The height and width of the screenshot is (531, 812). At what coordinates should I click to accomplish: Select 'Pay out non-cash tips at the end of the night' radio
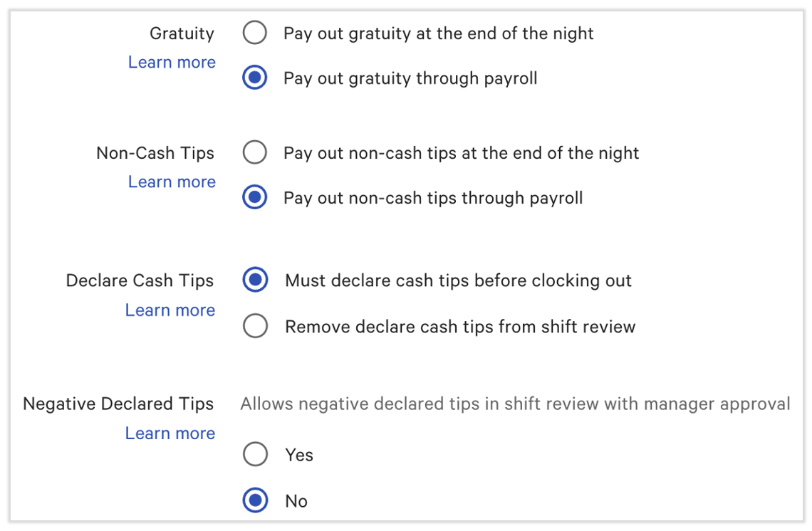point(254,153)
